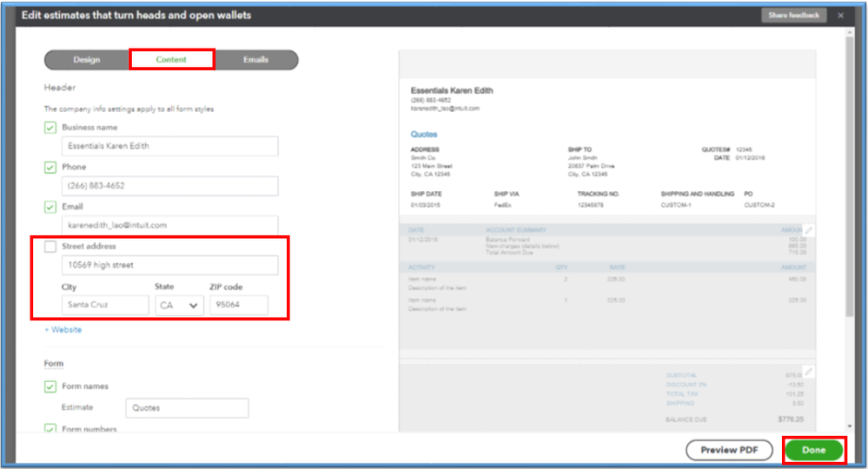
Task: Click the vertical scrollbar of the dialog
Action: tap(851, 177)
